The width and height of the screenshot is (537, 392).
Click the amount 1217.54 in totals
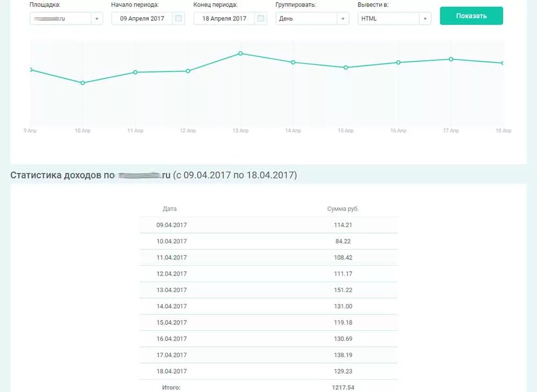(x=342, y=387)
